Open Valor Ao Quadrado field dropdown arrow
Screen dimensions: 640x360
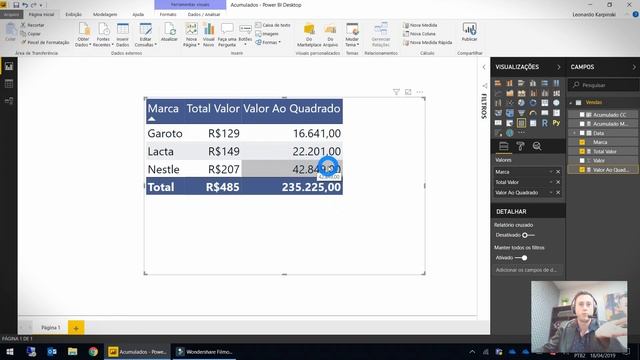[551, 192]
